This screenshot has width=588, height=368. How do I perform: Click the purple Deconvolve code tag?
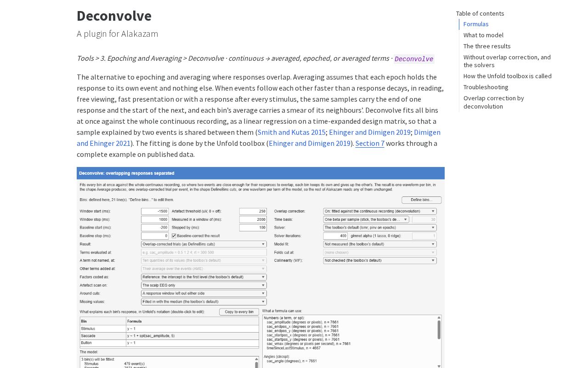(414, 59)
